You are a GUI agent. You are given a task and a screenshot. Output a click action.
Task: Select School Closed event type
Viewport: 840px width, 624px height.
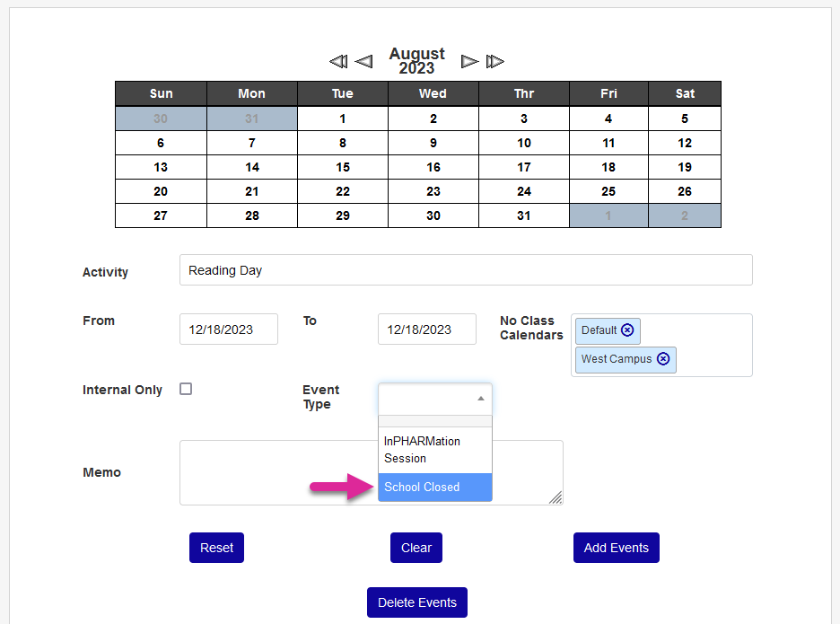coord(435,487)
